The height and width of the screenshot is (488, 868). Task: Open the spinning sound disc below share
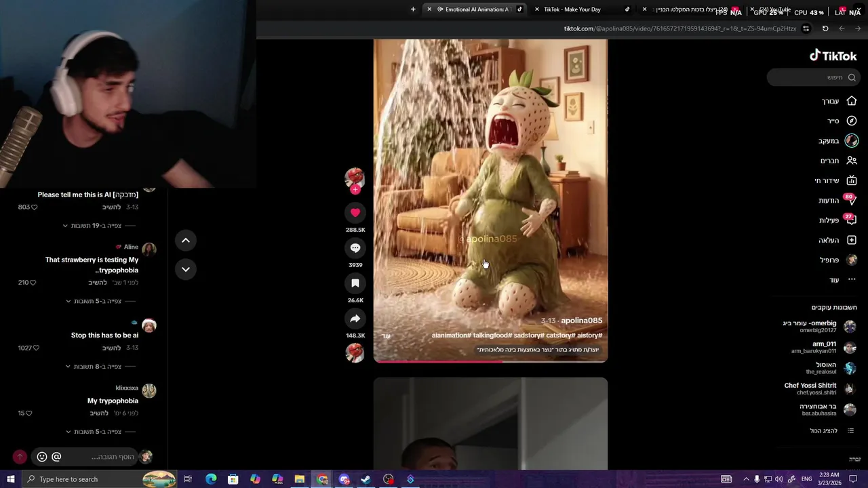355,352
